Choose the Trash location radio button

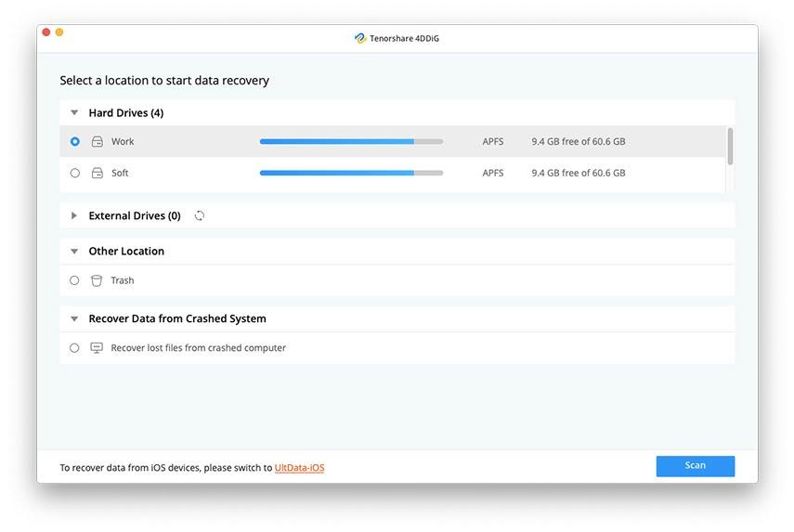[x=75, y=280]
